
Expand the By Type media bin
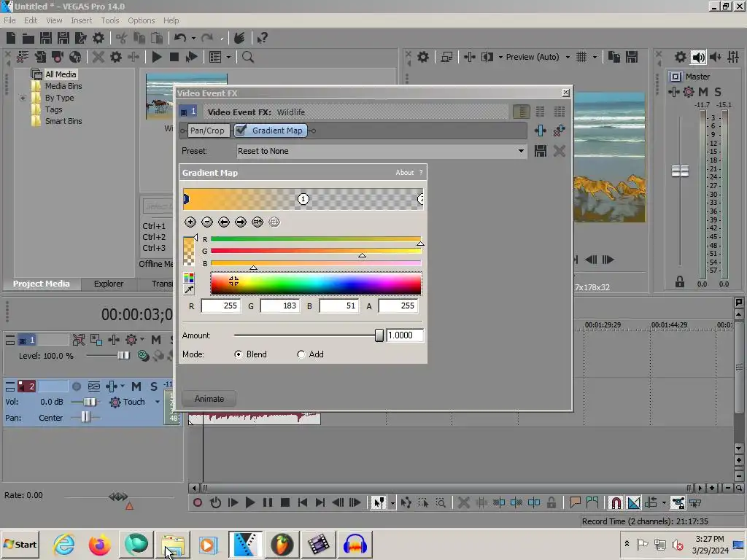(x=23, y=98)
